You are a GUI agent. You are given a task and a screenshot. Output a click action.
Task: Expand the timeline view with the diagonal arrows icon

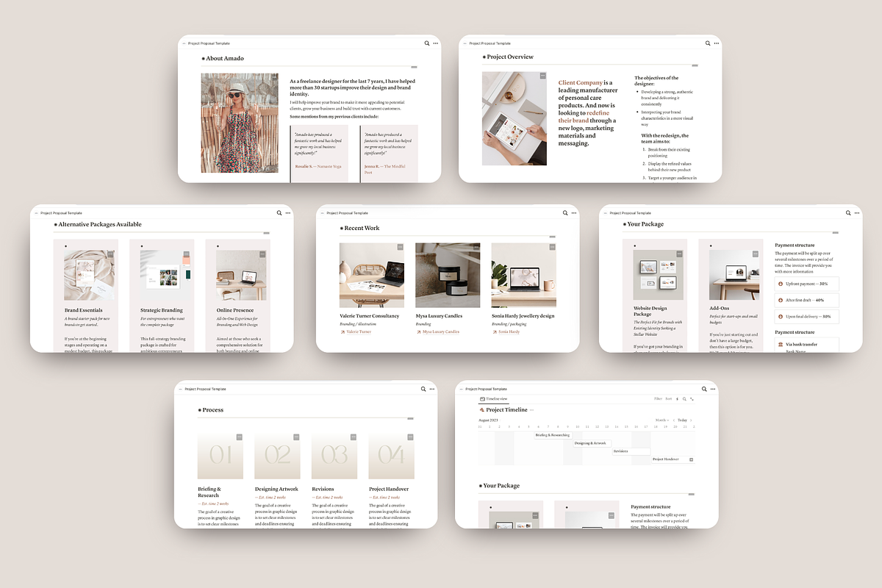coord(692,398)
